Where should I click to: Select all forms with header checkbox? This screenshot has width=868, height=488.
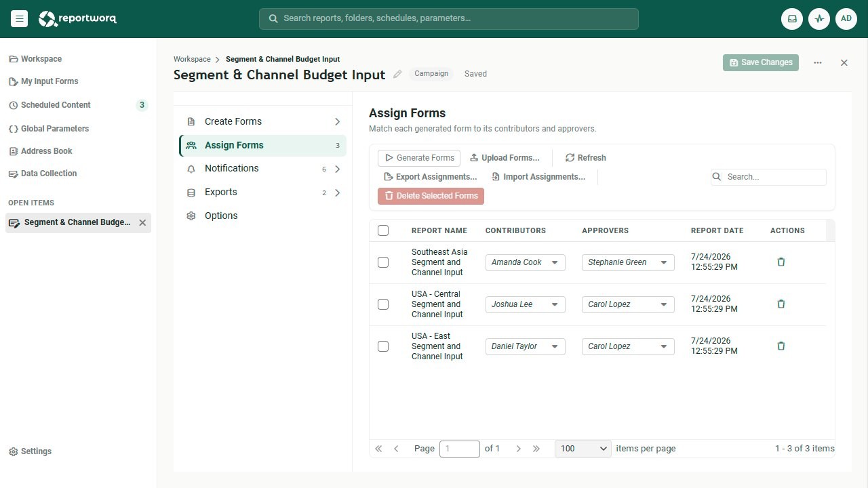point(383,230)
